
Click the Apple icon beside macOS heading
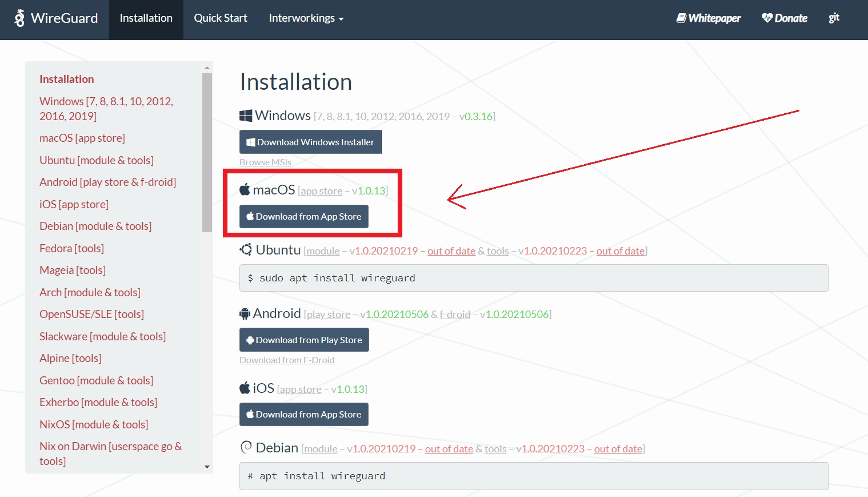click(x=245, y=189)
